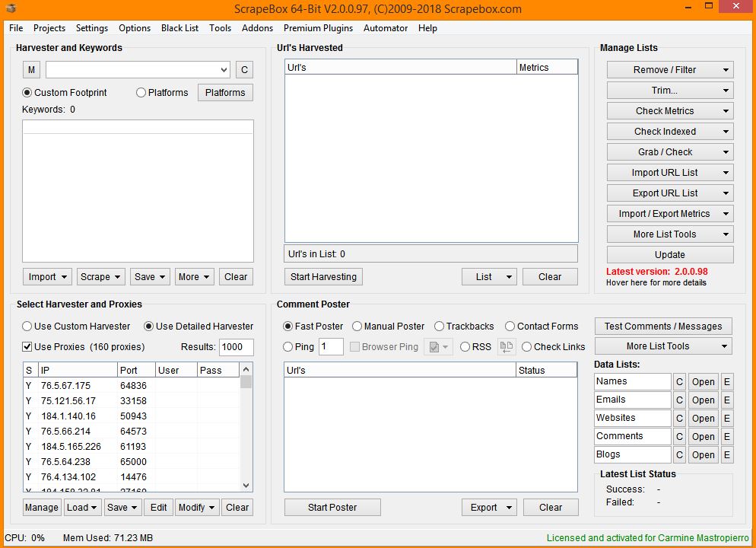Open the Check Indexed dropdown
This screenshot has width=756, height=548.
[670, 132]
